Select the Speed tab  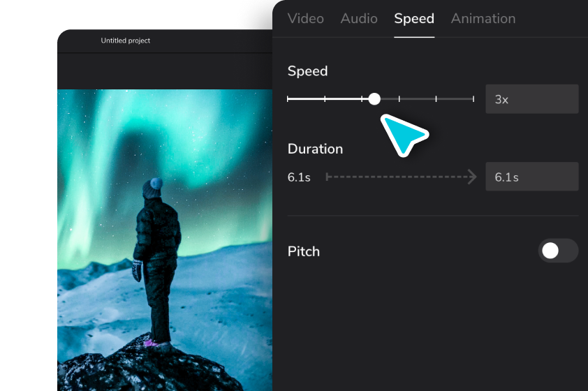(414, 19)
